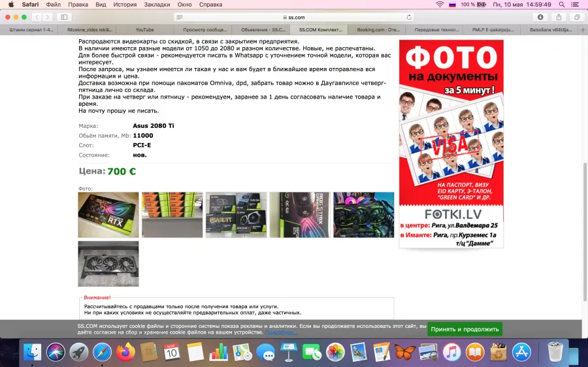The height and width of the screenshot is (367, 588).
Task: Open the Справка menu
Action: 210,5
